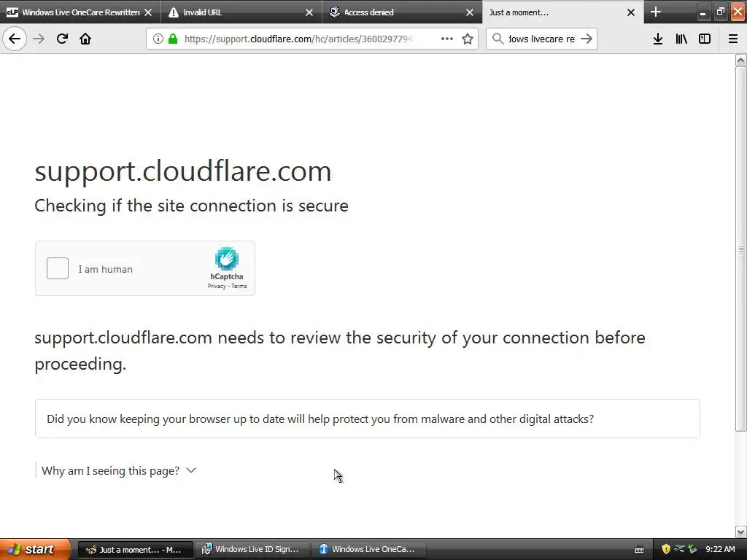
Task: Open the Firefox hamburger menu
Action: click(x=733, y=39)
